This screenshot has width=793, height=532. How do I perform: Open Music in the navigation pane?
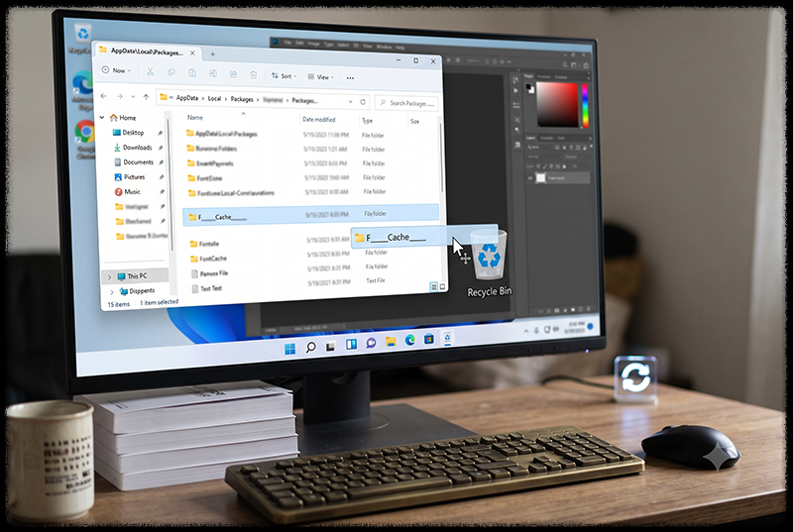click(x=128, y=191)
